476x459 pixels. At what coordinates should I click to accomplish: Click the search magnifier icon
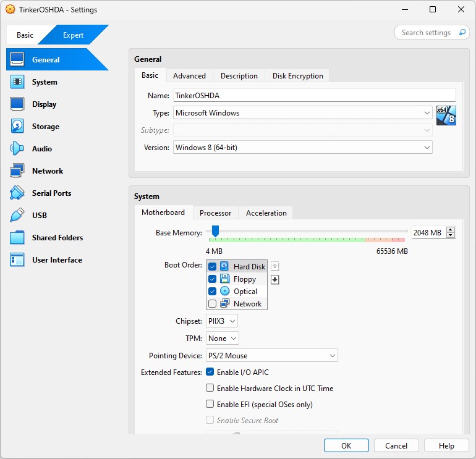[462, 32]
